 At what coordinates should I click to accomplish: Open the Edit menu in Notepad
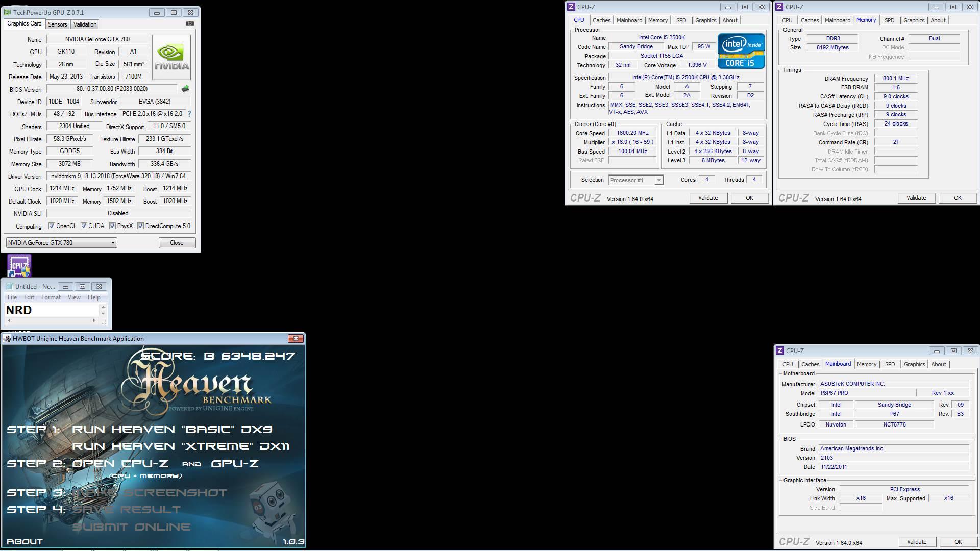29,297
